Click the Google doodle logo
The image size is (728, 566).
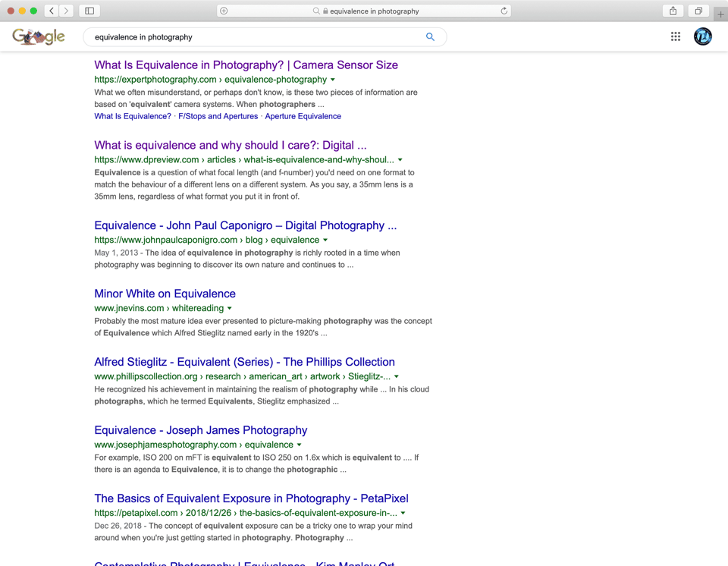coord(39,36)
